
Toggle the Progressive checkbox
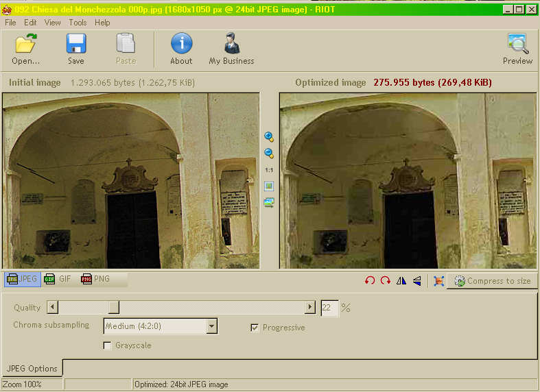(x=255, y=328)
